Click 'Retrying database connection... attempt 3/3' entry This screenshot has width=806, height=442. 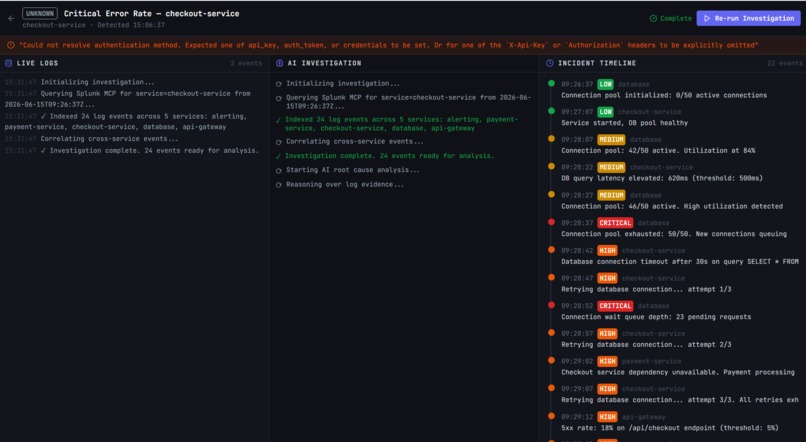[x=680, y=401]
